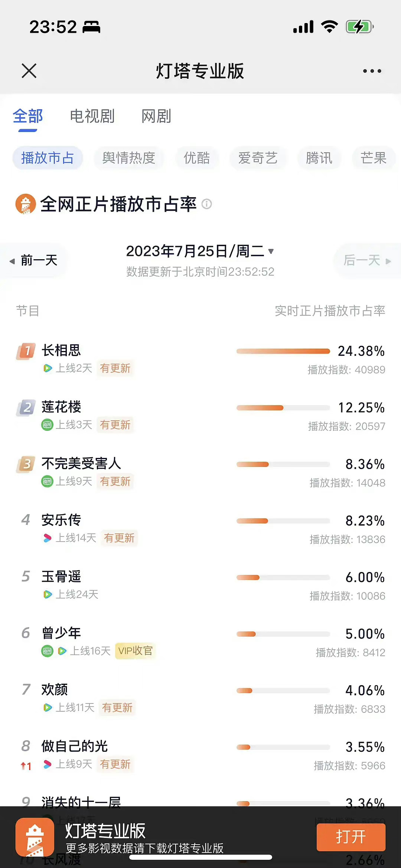Tap the rank 1 badge for 长相思
The width and height of the screenshot is (401, 868).
point(26,351)
